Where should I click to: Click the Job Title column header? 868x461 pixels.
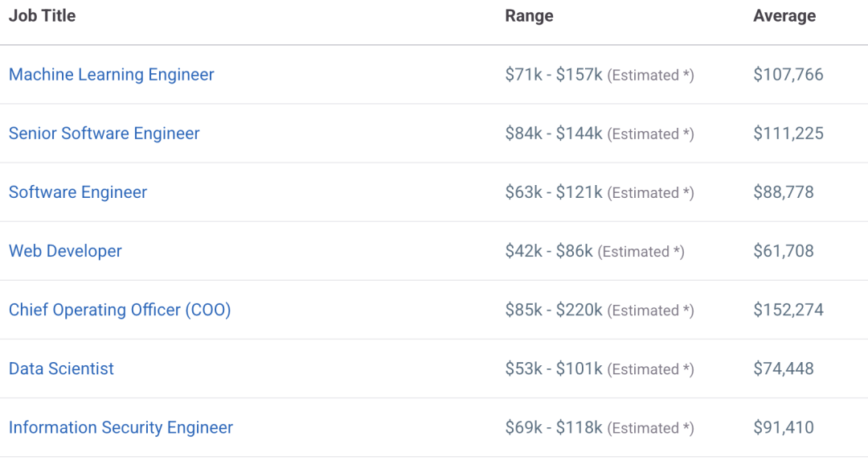(x=42, y=16)
